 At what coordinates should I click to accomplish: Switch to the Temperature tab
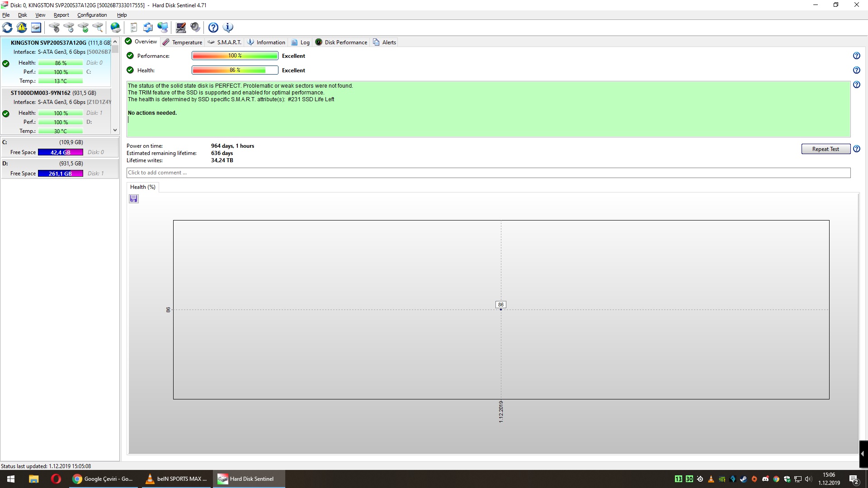point(183,42)
